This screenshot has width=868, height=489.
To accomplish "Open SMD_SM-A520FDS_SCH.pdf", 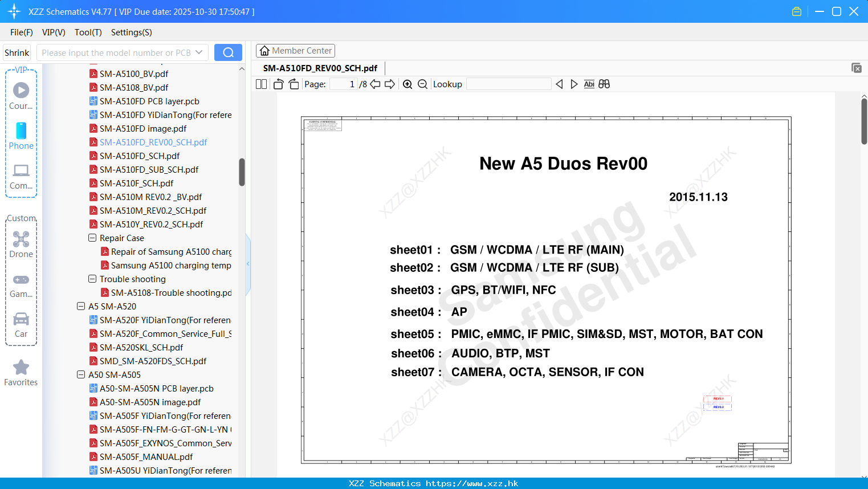I will tap(153, 361).
